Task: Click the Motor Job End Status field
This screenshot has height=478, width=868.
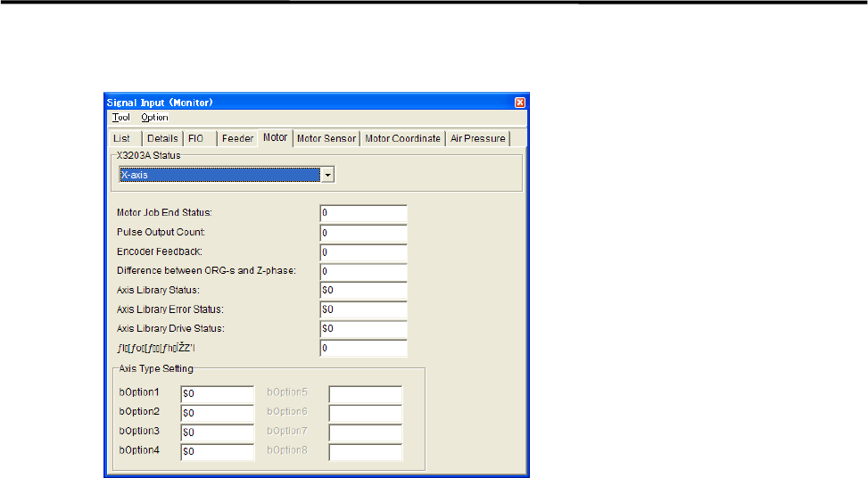Action: [363, 213]
